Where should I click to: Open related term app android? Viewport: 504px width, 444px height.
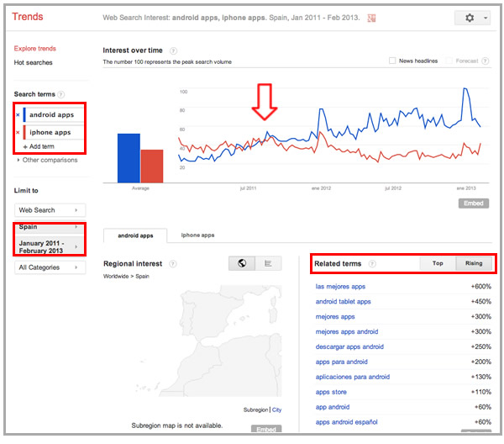click(x=333, y=407)
